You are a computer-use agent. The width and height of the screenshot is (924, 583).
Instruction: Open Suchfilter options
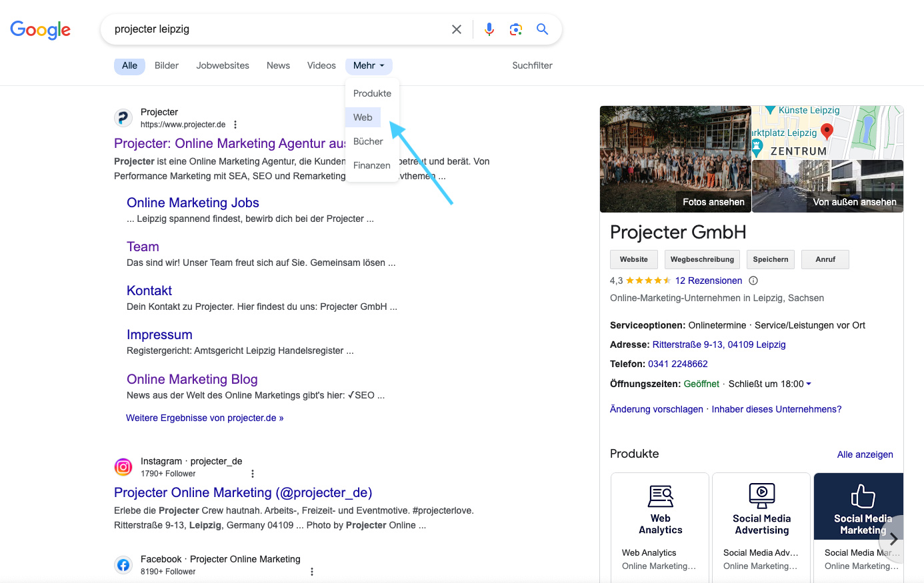point(532,65)
